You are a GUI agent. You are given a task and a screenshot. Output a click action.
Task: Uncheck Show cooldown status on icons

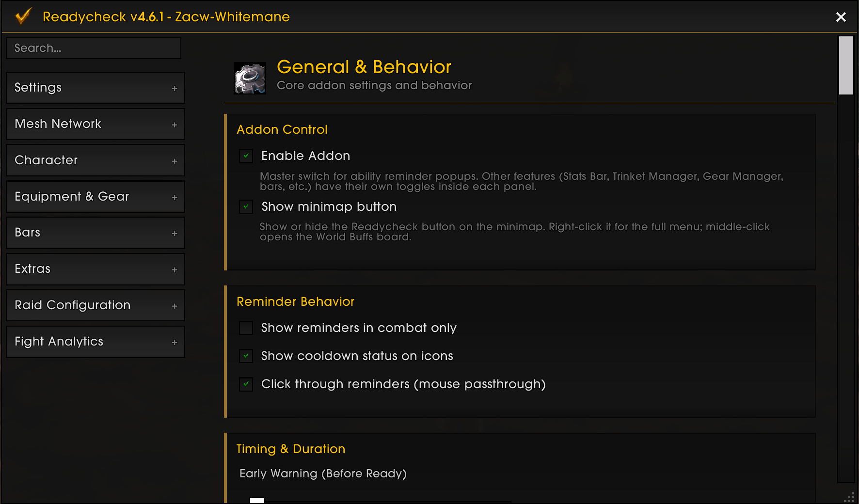(246, 356)
